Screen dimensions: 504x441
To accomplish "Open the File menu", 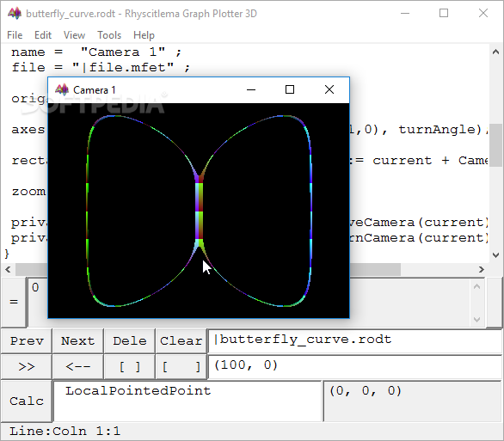I will tap(15, 35).
